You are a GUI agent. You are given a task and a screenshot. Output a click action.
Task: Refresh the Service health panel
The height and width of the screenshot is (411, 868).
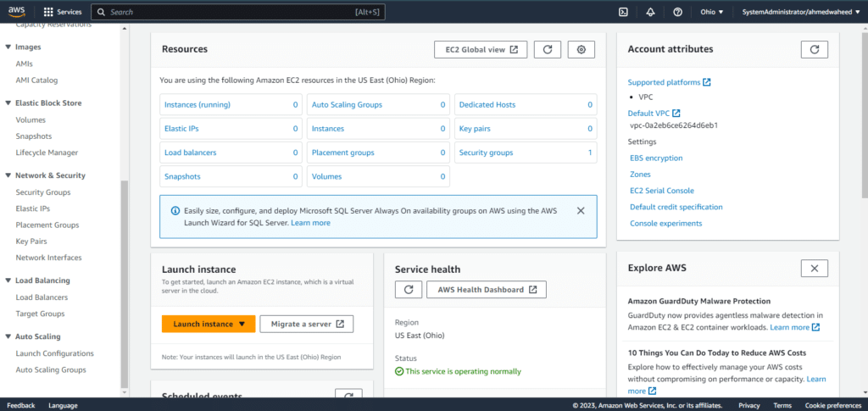[x=409, y=289]
